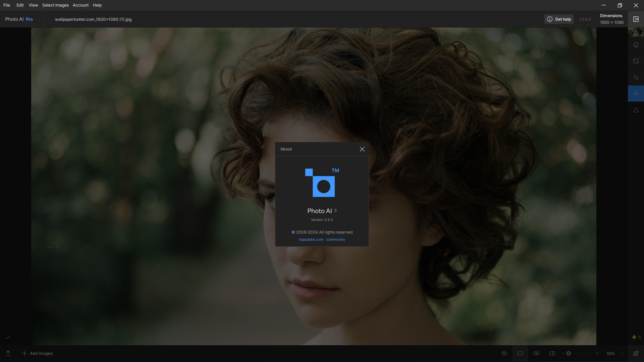Click the Dimensions 1920 × 1080 readout
Image resolution: width=644 pixels, height=362 pixels.
point(612,19)
